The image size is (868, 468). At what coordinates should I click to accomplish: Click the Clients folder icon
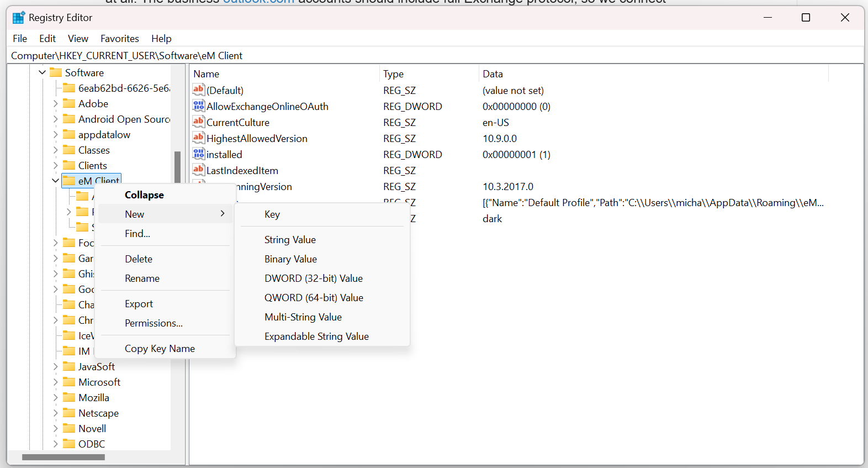(x=69, y=165)
